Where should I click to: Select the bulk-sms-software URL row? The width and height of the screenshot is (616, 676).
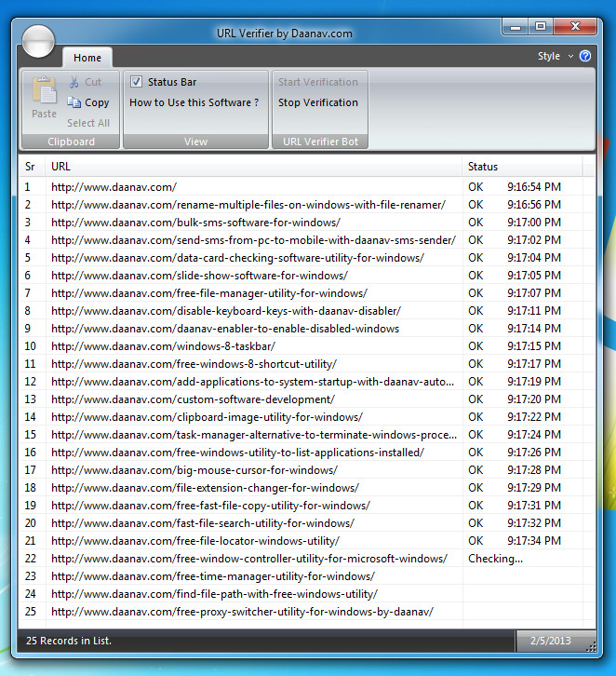coord(307,223)
